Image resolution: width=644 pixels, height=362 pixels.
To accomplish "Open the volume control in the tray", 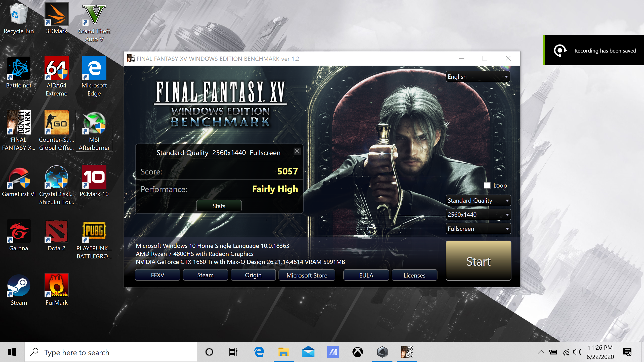I will click(x=577, y=352).
